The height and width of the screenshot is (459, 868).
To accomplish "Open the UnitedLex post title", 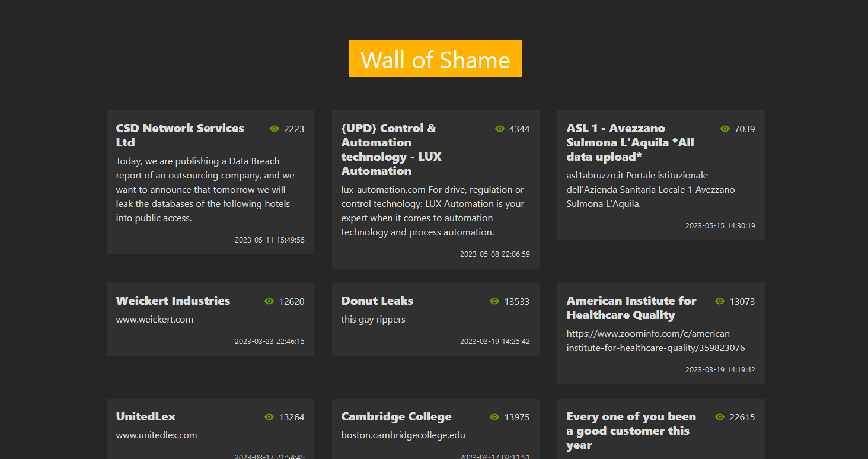I will pos(146,416).
